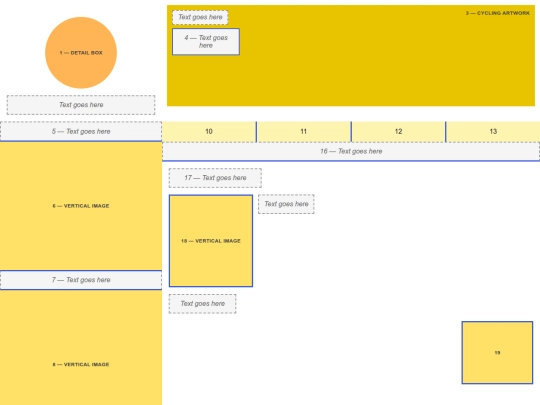Switch to tab 12

pos(398,132)
